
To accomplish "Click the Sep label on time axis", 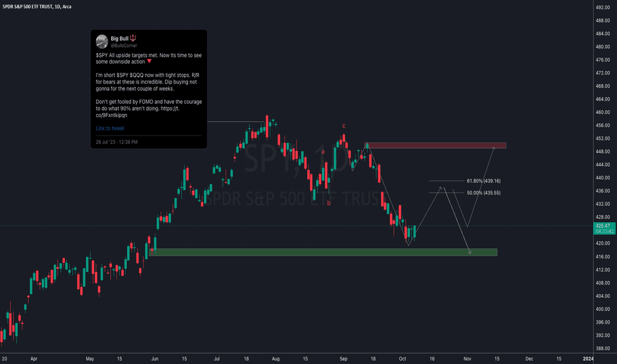I will coord(344,359).
